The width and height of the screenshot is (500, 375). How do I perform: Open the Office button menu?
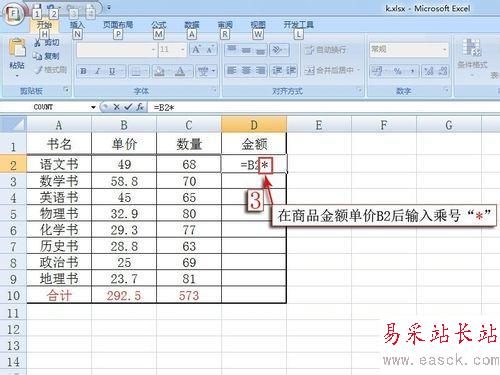[13, 14]
